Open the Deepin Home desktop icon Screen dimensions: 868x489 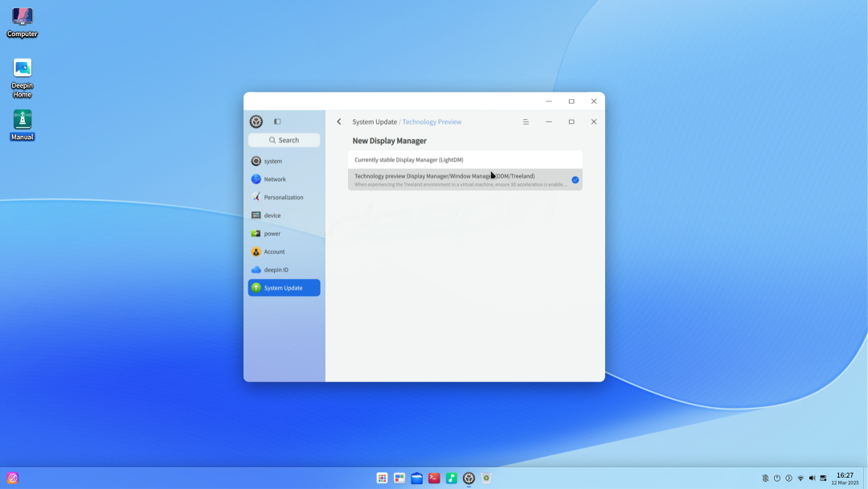point(23,77)
